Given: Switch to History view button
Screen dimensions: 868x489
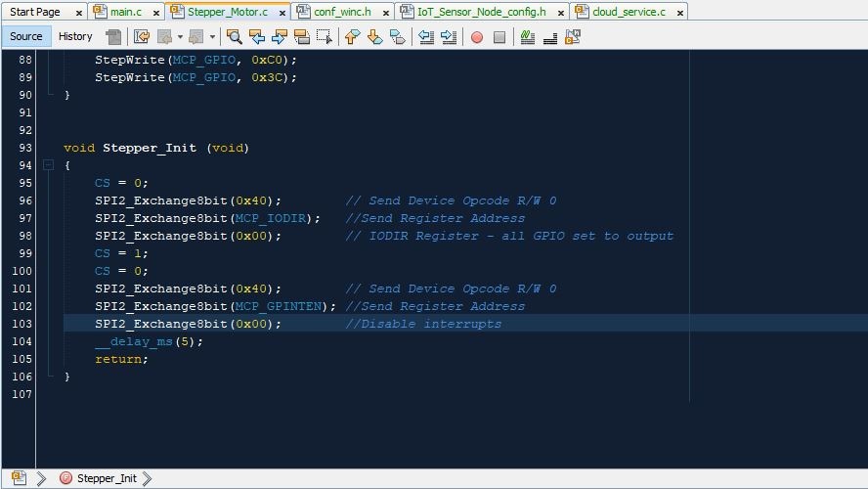Looking at the screenshot, I should pos(75,36).
